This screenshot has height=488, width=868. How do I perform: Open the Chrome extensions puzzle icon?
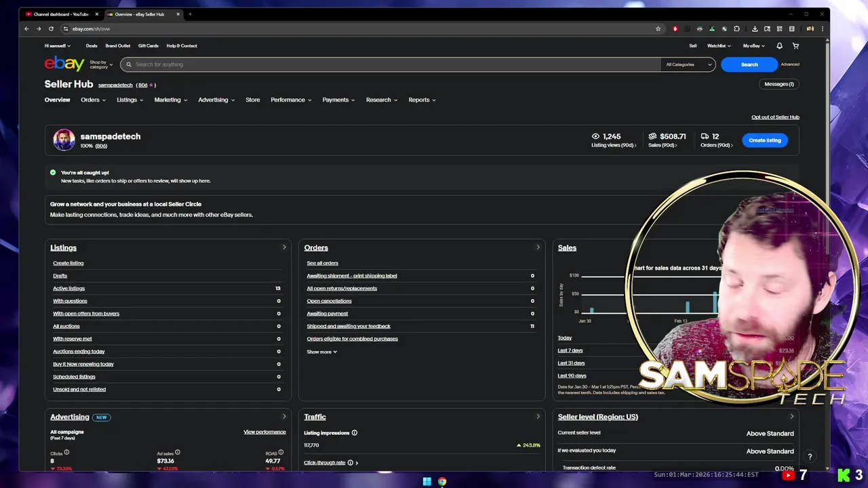click(736, 28)
